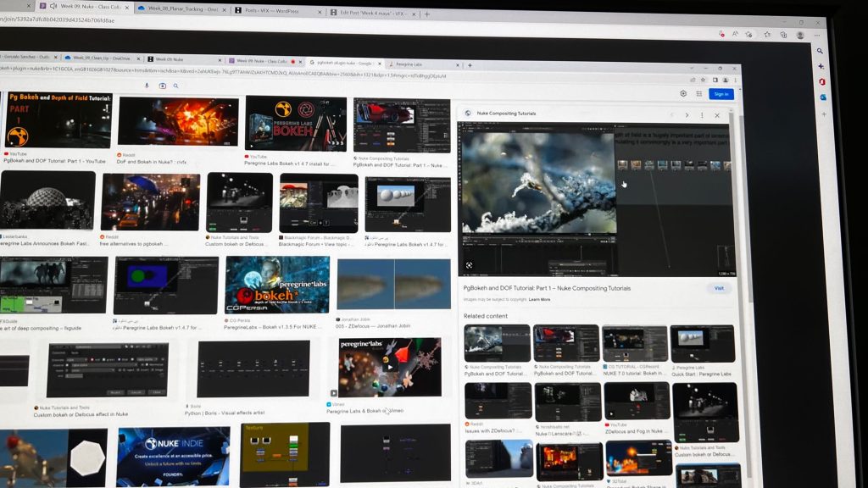Open Pg Bokeh and Depth of Field Tutorial thumbnail

tap(58, 120)
